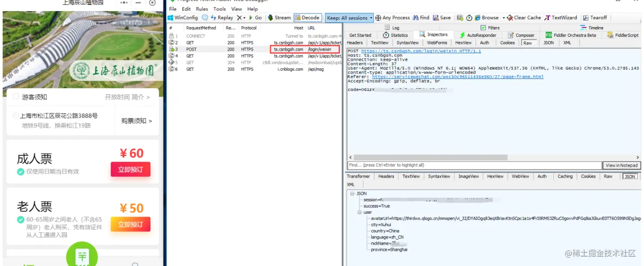Open the View menu
This screenshot has height=266, width=644.
[237, 9]
